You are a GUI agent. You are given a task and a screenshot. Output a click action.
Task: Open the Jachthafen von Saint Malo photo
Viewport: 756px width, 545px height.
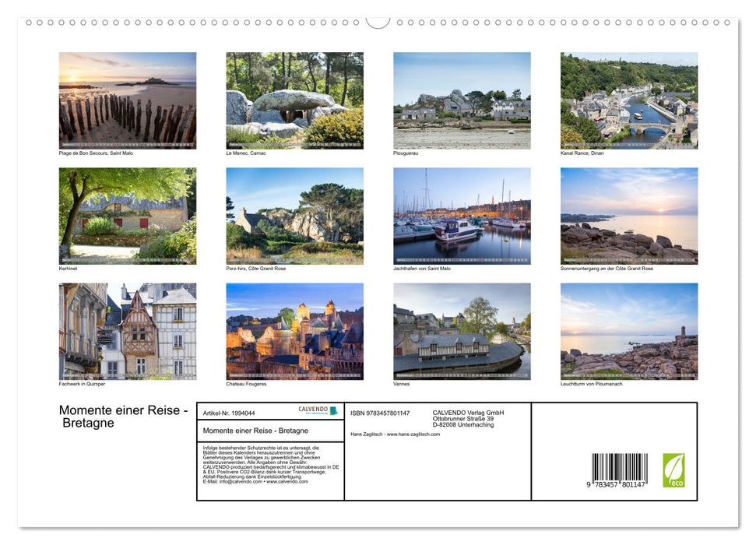[x=462, y=215]
